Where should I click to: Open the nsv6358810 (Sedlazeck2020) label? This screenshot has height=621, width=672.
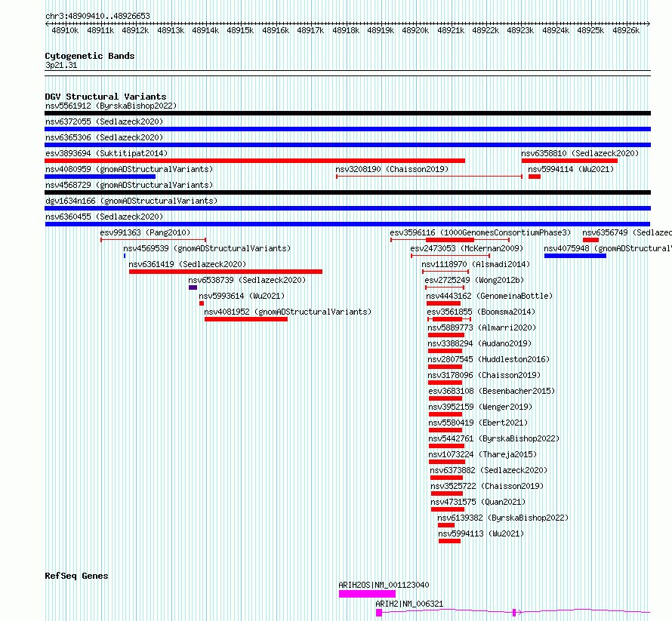pos(580,153)
